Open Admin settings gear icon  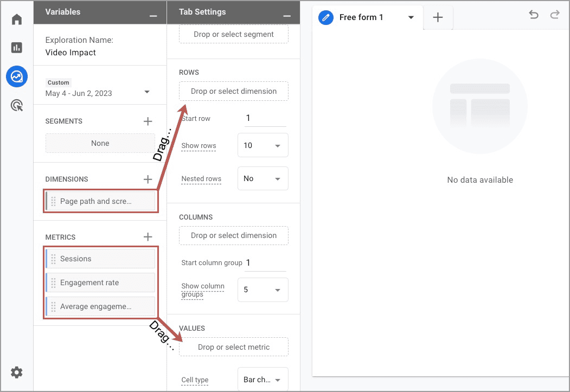pos(17,372)
